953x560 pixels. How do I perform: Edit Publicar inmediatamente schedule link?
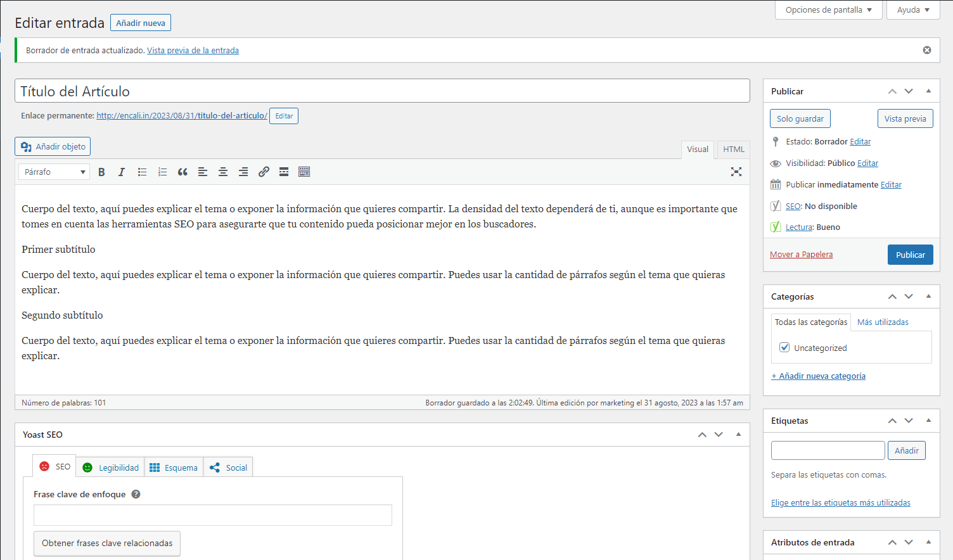click(x=891, y=184)
